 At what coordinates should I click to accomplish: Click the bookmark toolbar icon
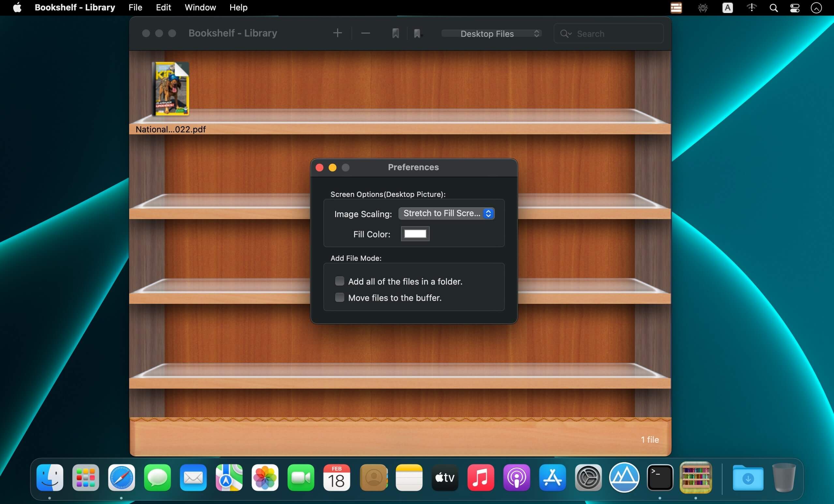(395, 33)
